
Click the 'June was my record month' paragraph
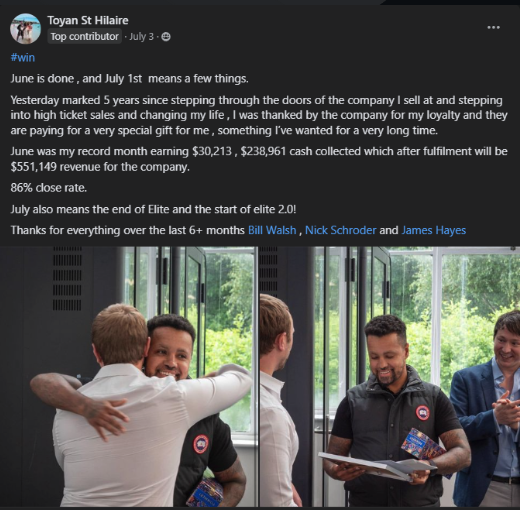coord(259,159)
